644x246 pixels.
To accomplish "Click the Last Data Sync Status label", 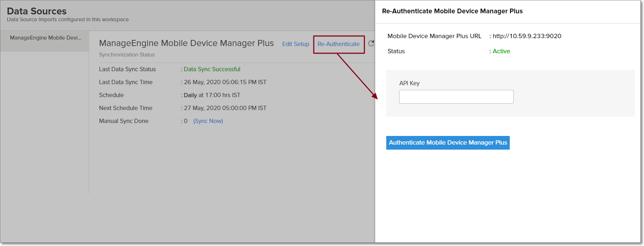I will pyautogui.click(x=127, y=69).
